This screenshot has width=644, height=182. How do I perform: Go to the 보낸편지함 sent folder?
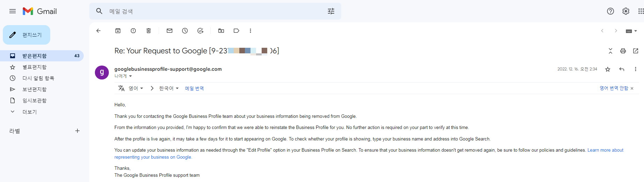[34, 89]
